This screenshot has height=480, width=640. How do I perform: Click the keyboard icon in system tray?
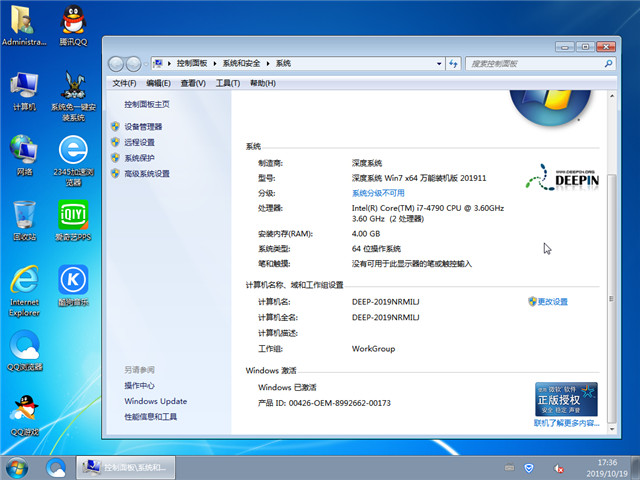click(x=509, y=467)
